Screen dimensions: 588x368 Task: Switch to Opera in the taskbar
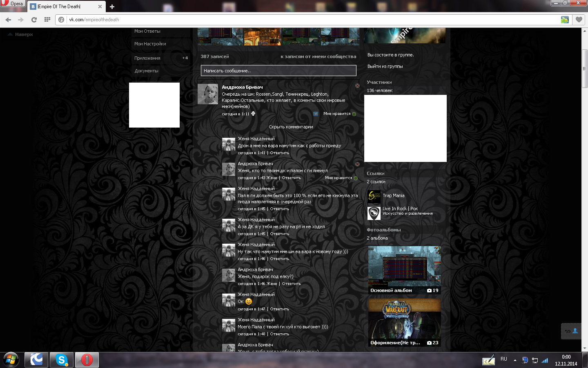pyautogui.click(x=87, y=360)
